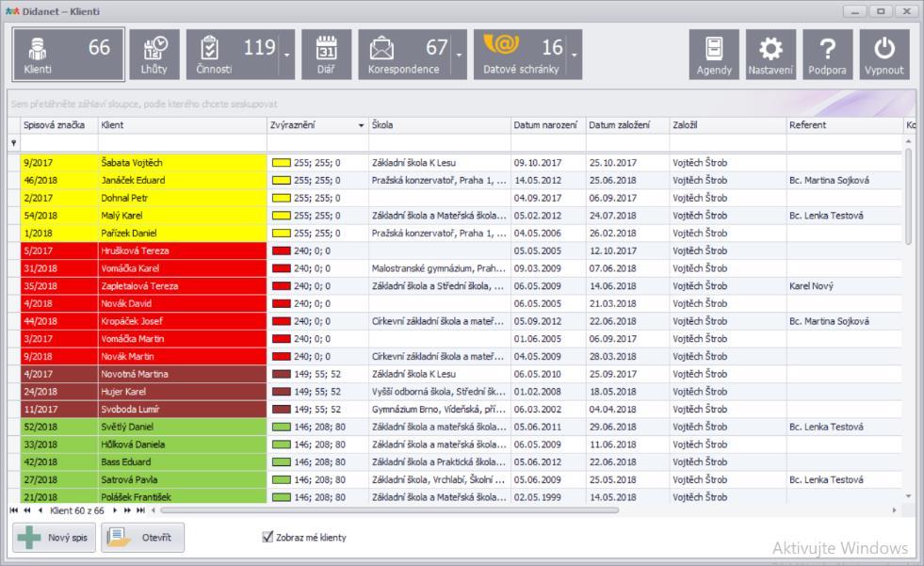Click the Škola column filter field
This screenshot has height=566, width=924.
(x=440, y=143)
